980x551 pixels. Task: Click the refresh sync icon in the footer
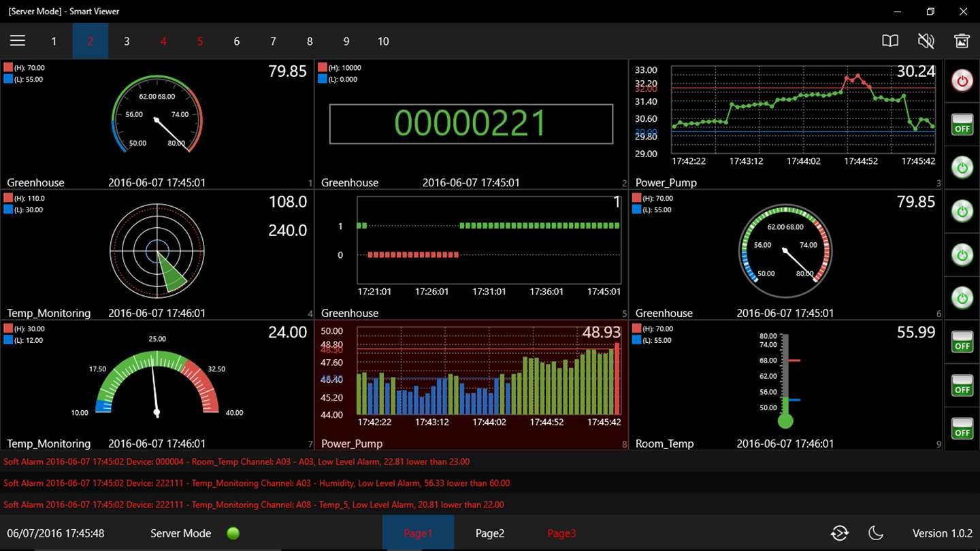pos(840,533)
